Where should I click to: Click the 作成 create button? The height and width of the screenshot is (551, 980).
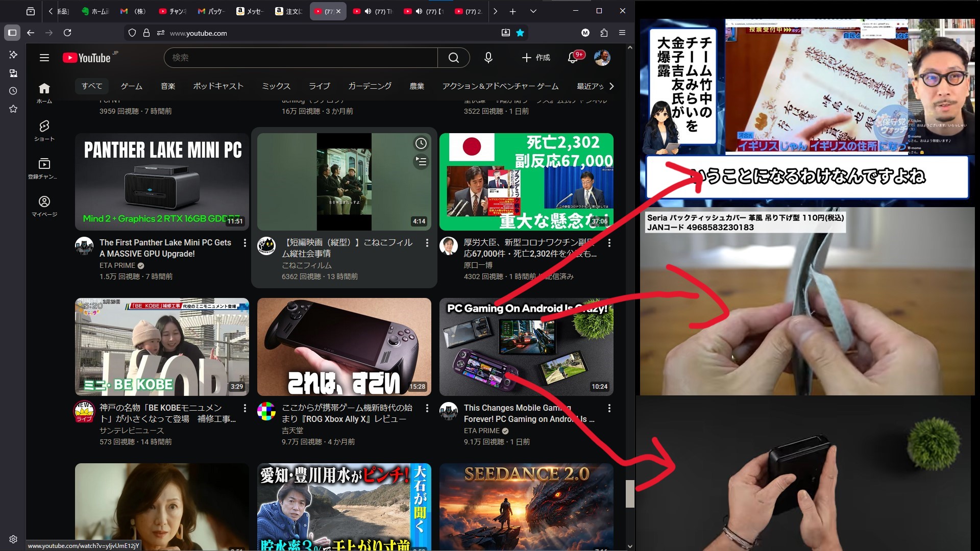[536, 58]
